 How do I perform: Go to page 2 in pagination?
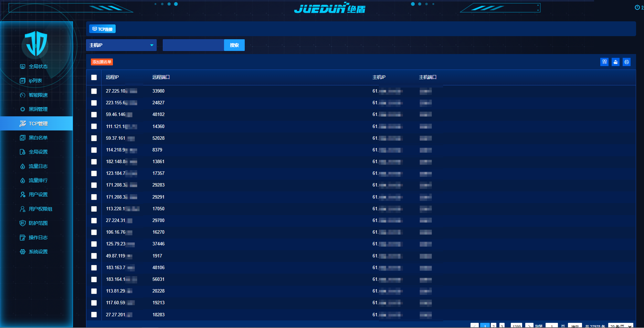point(494,326)
